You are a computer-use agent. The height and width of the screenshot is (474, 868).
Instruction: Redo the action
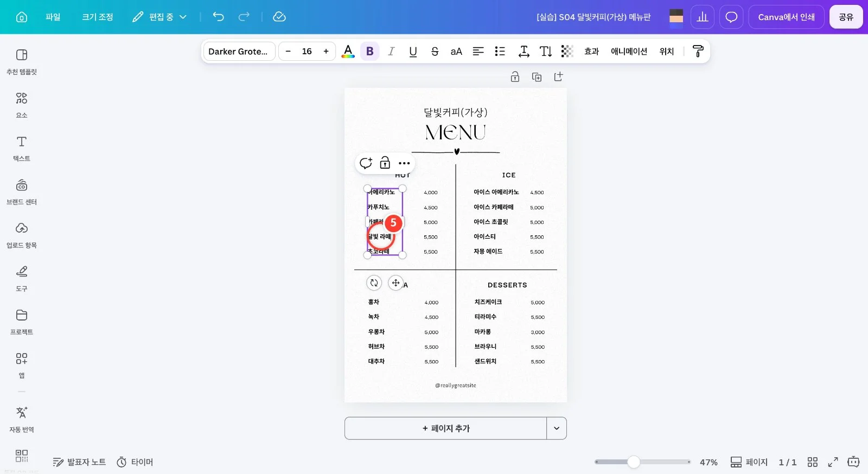244,17
